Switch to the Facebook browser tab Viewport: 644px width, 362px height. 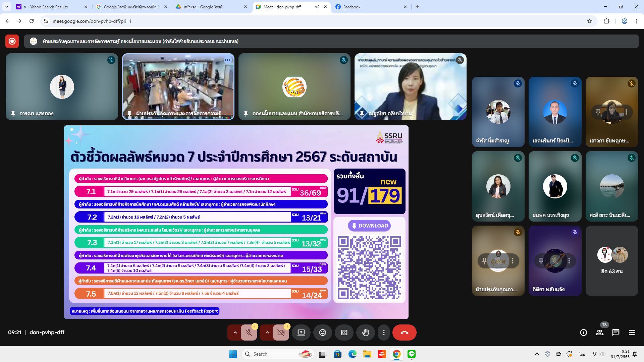coord(369,7)
